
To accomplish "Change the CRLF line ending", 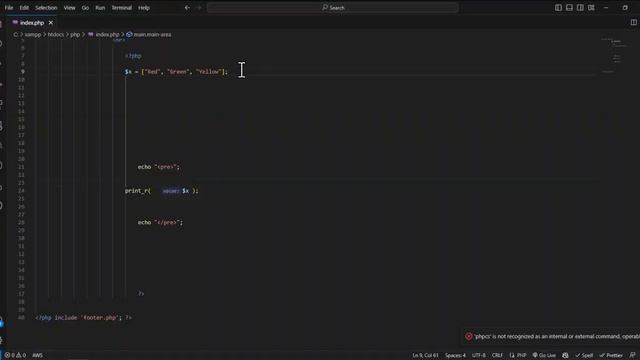I will pyautogui.click(x=497, y=356).
